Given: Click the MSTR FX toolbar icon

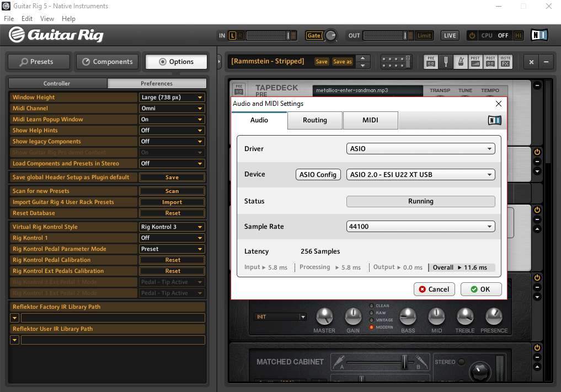Looking at the screenshot, I should [505, 62].
